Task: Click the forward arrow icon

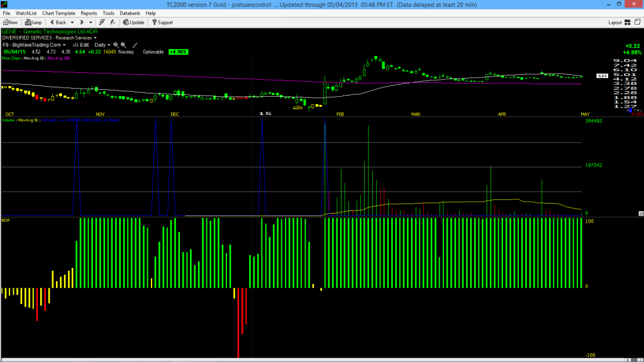Action: click(x=82, y=22)
